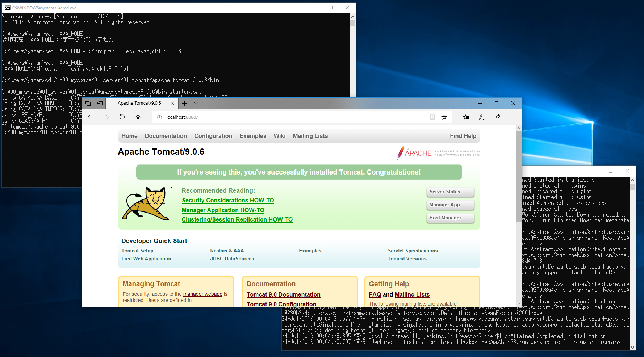Click the successfully installed Tomcat congratulations banner

click(299, 172)
